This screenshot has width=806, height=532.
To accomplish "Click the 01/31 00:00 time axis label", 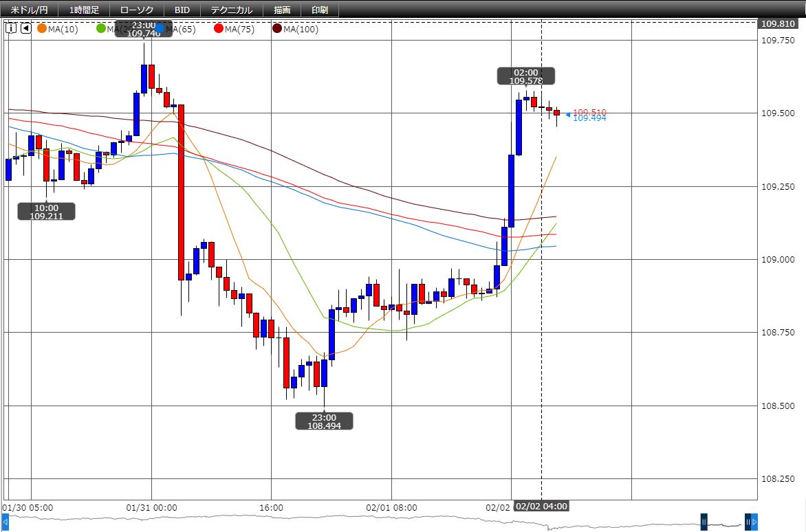I will [x=151, y=507].
